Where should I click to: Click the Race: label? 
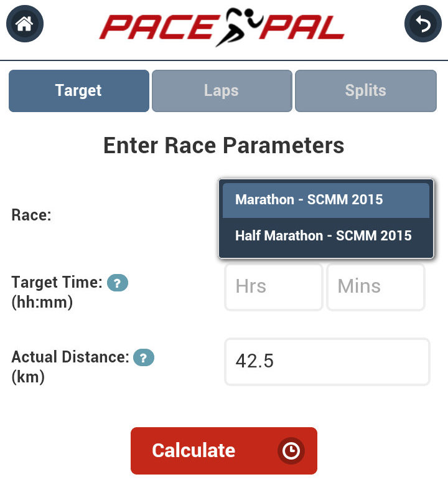31,215
